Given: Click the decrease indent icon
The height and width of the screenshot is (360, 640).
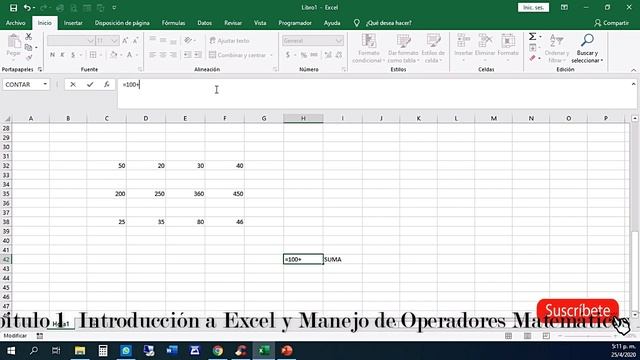Looking at the screenshot, I should point(187,55).
